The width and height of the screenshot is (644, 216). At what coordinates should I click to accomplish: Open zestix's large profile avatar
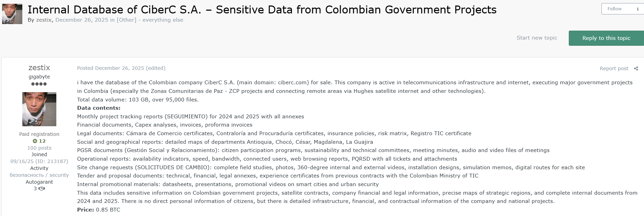click(x=39, y=109)
